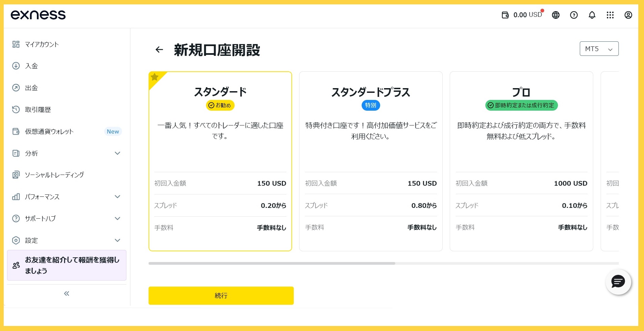Open the MT5 platform dropdown
The height and width of the screenshot is (331, 644).
(599, 48)
